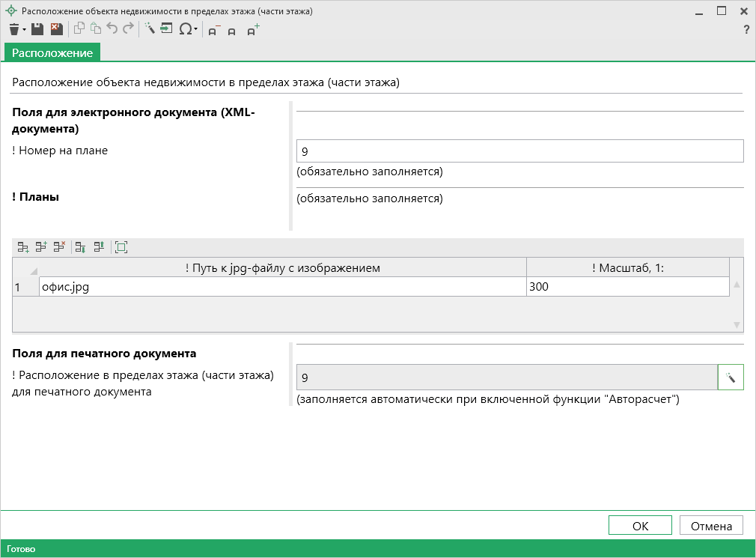Viewport: 756px width, 558px height.
Task: Open the Omega special symbols dropdown
Action: click(189, 29)
